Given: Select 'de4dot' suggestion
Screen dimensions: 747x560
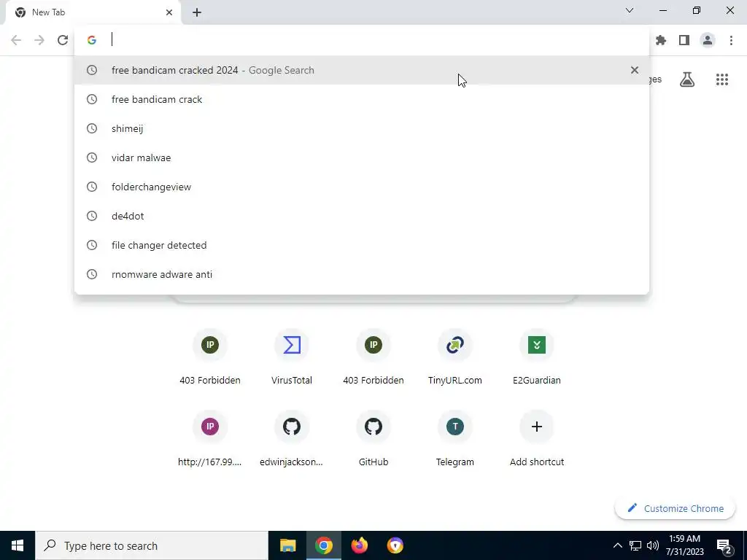Looking at the screenshot, I should [x=362, y=216].
